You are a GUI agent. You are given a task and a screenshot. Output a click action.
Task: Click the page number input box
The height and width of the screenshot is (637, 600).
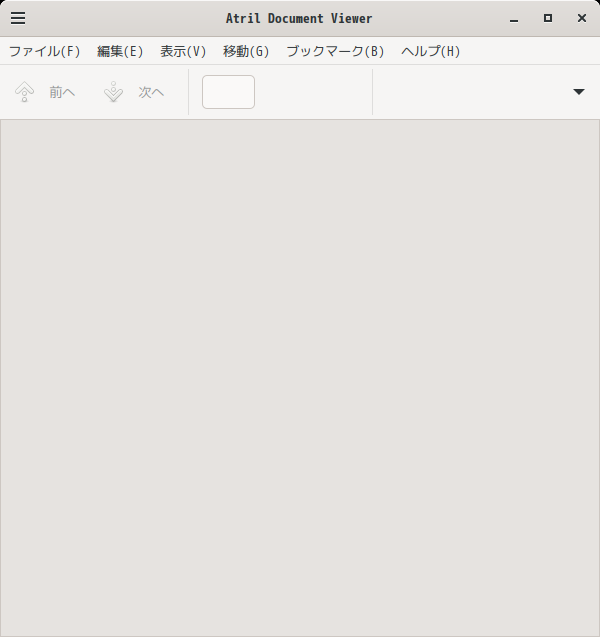(x=228, y=92)
